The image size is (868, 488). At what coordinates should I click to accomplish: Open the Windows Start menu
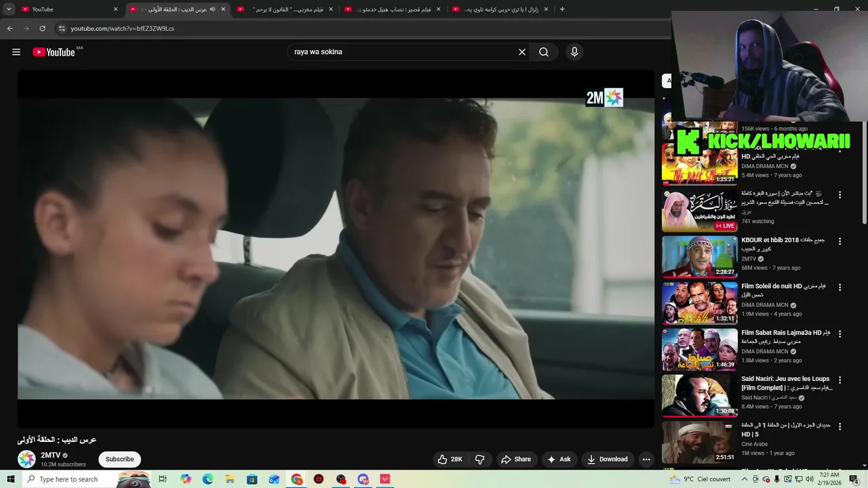(10, 479)
